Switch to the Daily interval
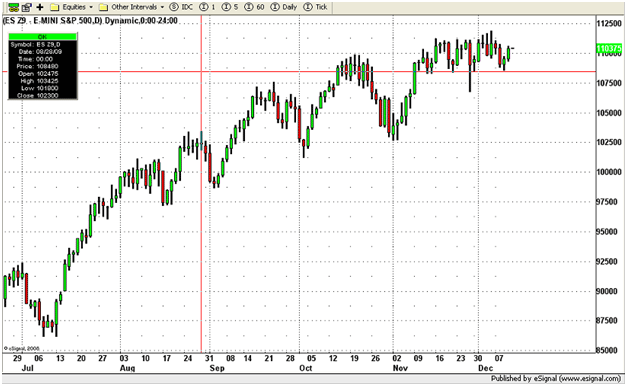627x386 pixels. pos(284,7)
